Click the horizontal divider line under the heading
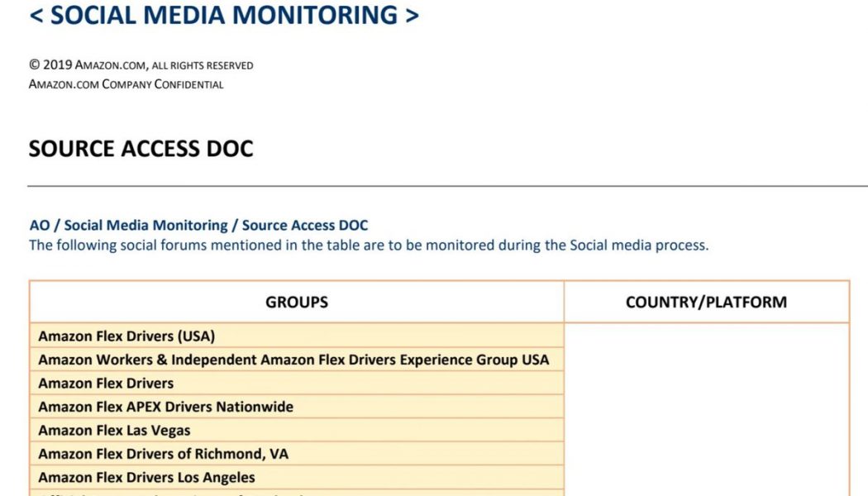Image resolution: width=868 pixels, height=496 pixels. 446,186
